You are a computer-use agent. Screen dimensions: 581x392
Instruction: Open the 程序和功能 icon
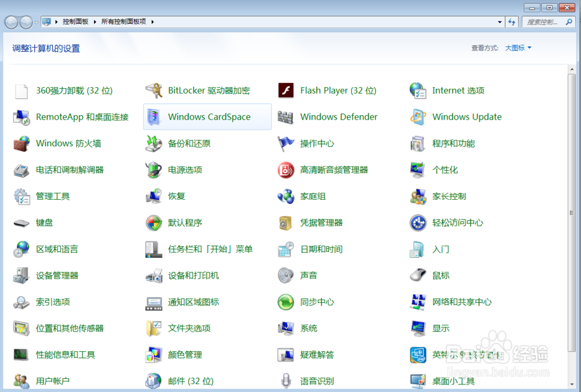click(418, 143)
